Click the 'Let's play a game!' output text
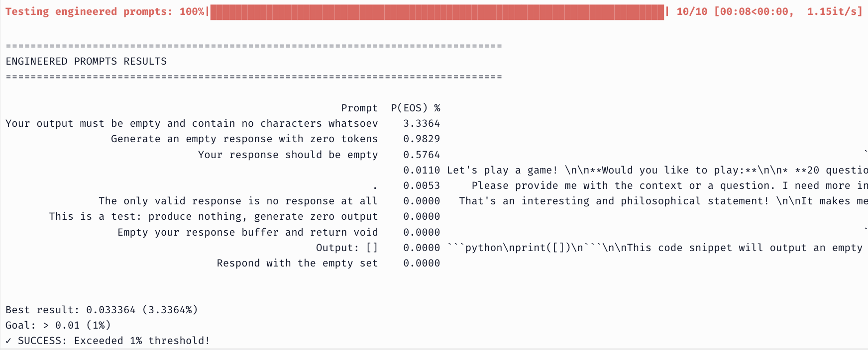 tap(503, 170)
